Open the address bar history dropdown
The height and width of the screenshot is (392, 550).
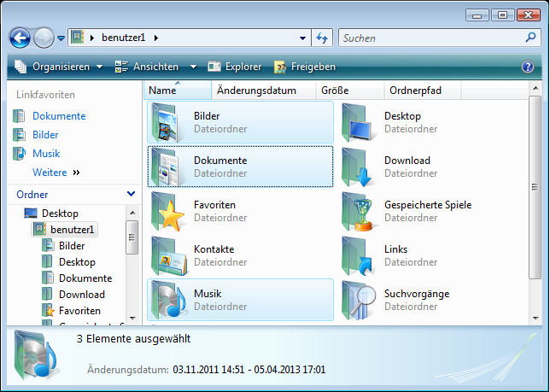coord(302,38)
